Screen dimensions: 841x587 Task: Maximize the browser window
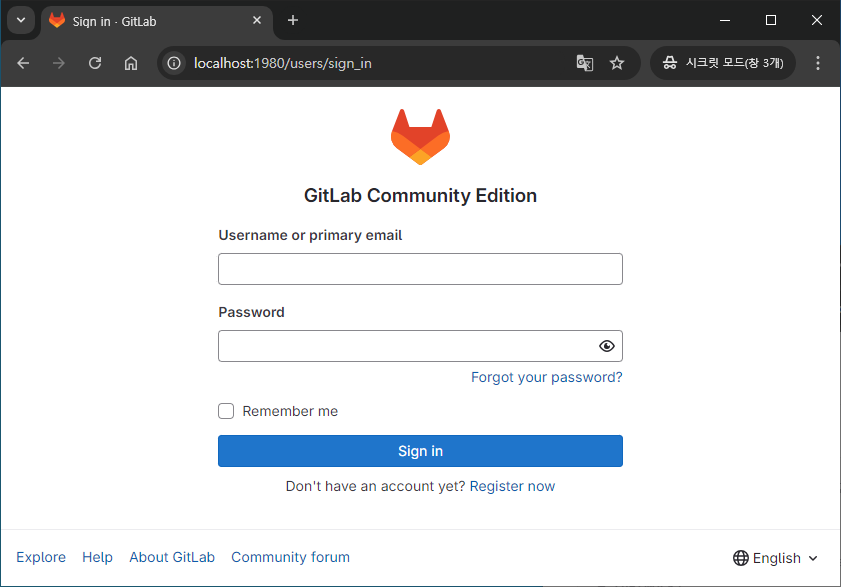tap(771, 20)
